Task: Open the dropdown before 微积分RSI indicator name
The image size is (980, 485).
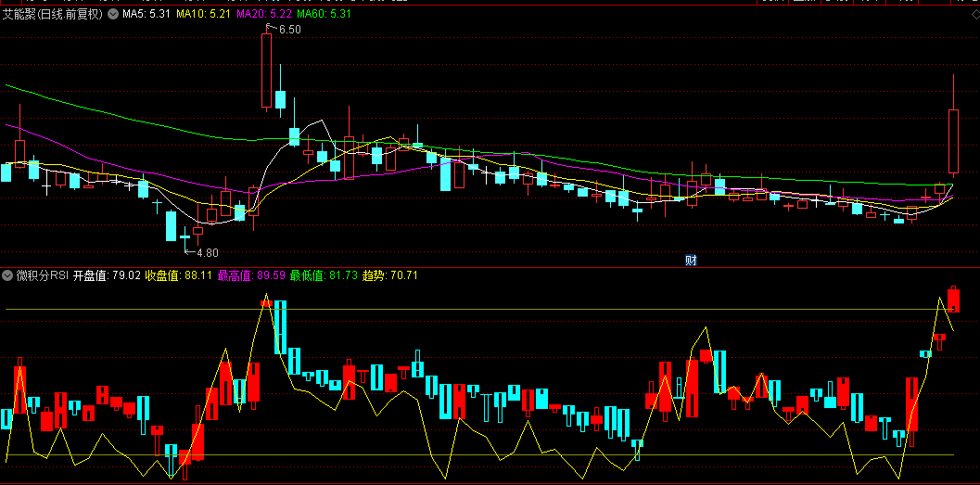Action: (x=7, y=275)
